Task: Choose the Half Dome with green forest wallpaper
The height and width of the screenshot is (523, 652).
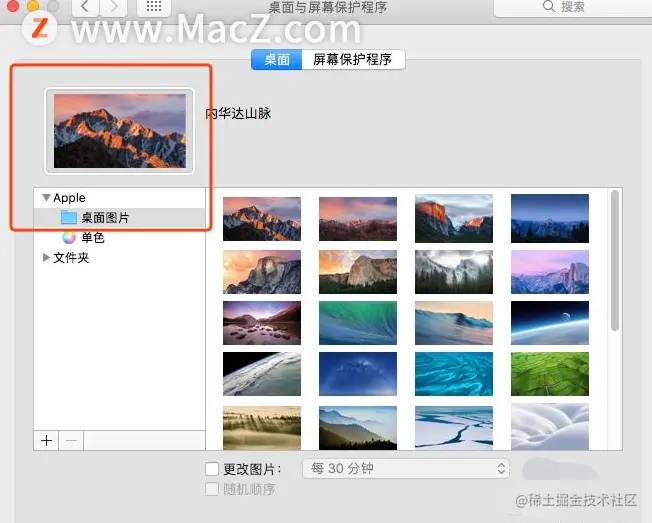Action: tap(358, 272)
